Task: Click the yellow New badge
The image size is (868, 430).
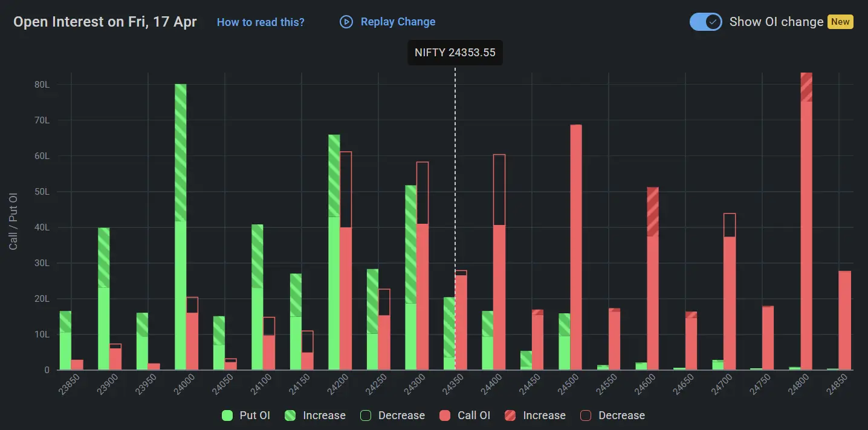Action: [x=840, y=22]
